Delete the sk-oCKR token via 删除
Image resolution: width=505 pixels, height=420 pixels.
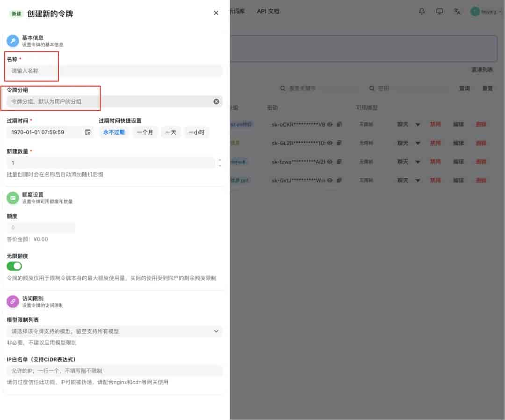481,124
